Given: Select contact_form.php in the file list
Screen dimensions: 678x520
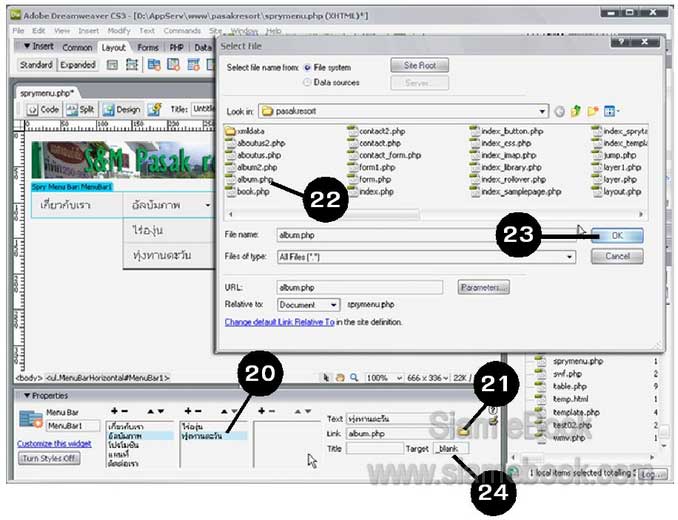Looking at the screenshot, I should click(384, 155).
